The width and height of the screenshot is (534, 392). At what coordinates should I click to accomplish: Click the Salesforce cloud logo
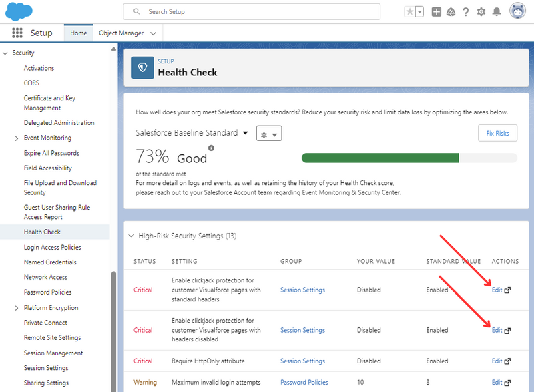pyautogui.click(x=19, y=11)
